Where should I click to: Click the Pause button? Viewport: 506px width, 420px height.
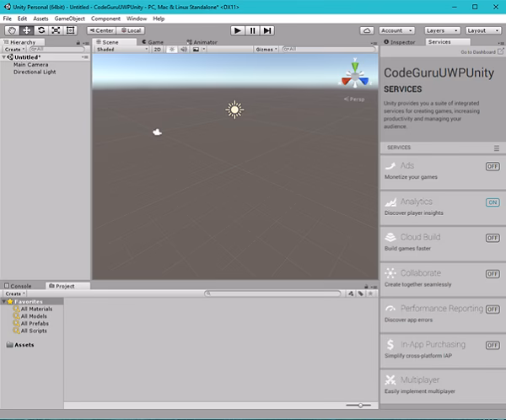252,30
